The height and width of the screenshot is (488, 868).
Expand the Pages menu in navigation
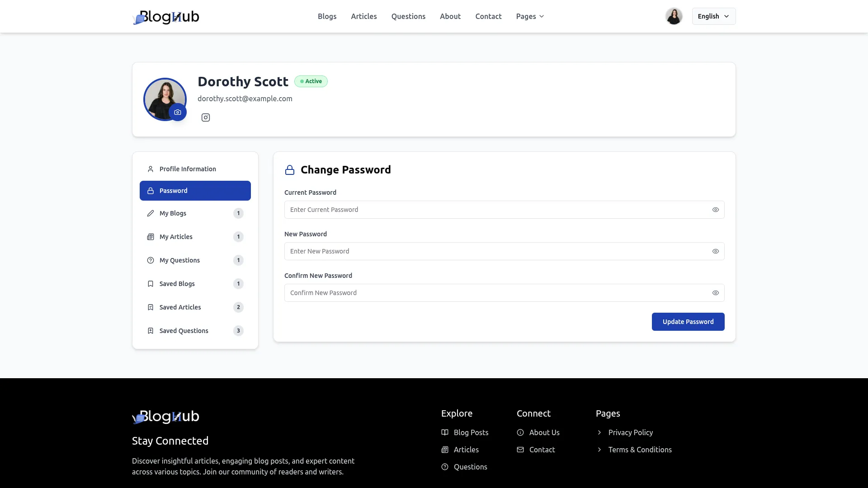530,16
